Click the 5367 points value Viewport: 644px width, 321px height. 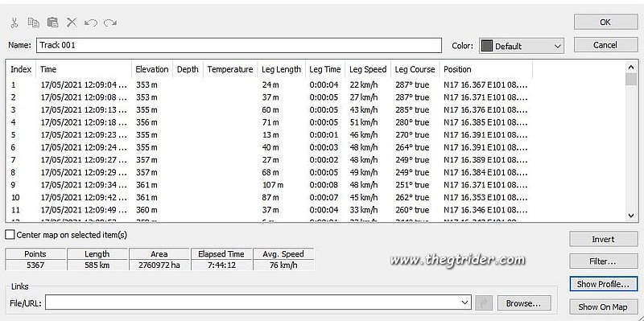pos(35,265)
